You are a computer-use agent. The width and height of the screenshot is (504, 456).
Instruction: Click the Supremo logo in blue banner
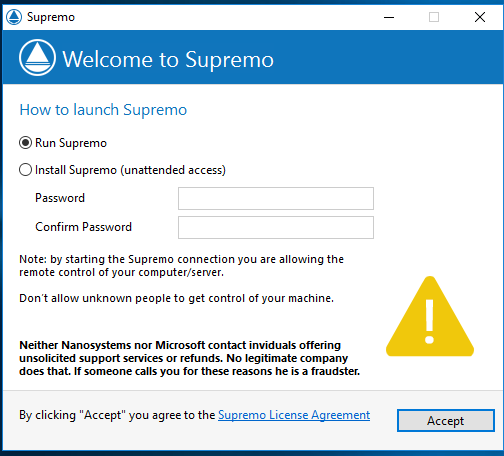tap(37, 58)
